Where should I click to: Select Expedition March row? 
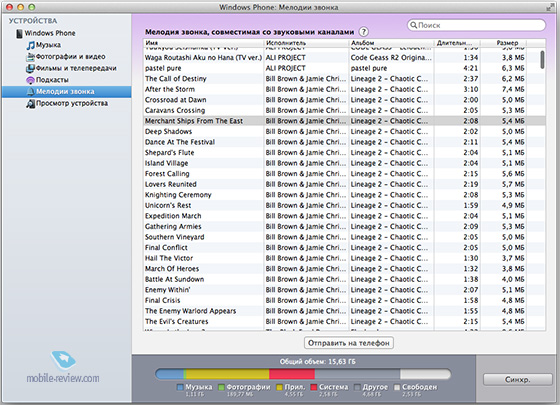344,216
